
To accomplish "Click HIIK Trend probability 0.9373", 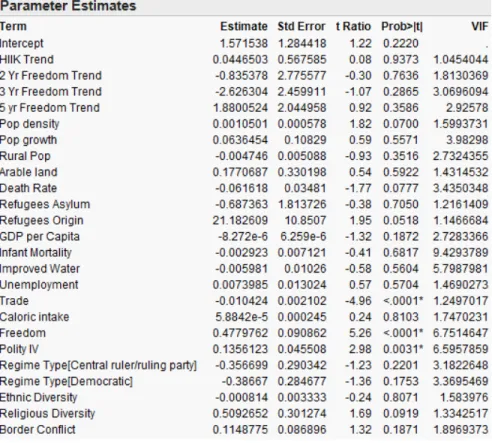I will [401, 59].
